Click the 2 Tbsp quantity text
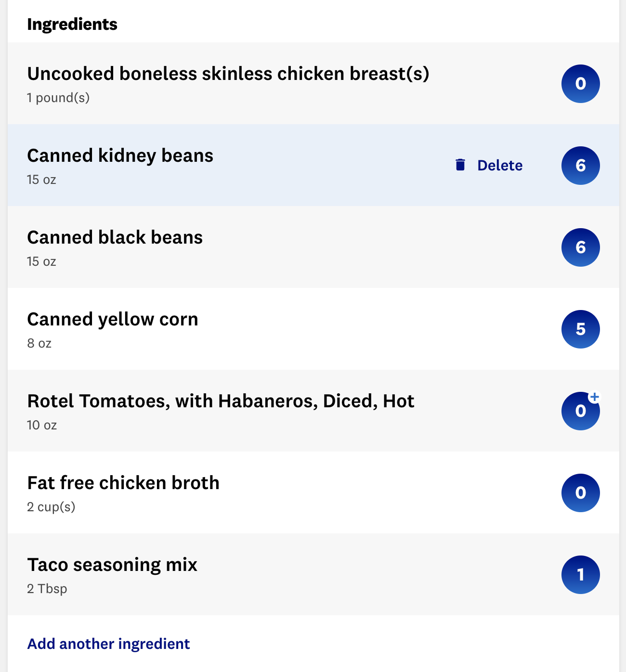 47,589
